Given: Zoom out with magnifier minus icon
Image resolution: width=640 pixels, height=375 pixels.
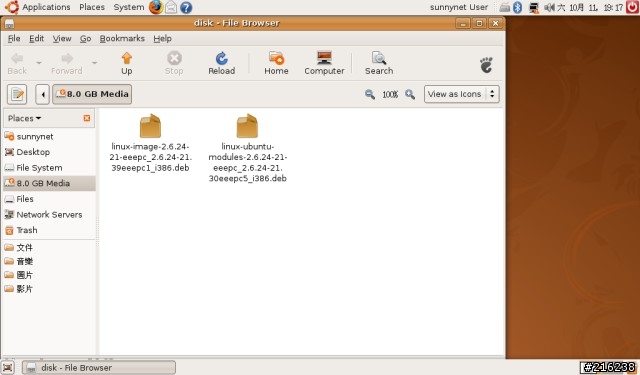Looking at the screenshot, I should pos(369,94).
